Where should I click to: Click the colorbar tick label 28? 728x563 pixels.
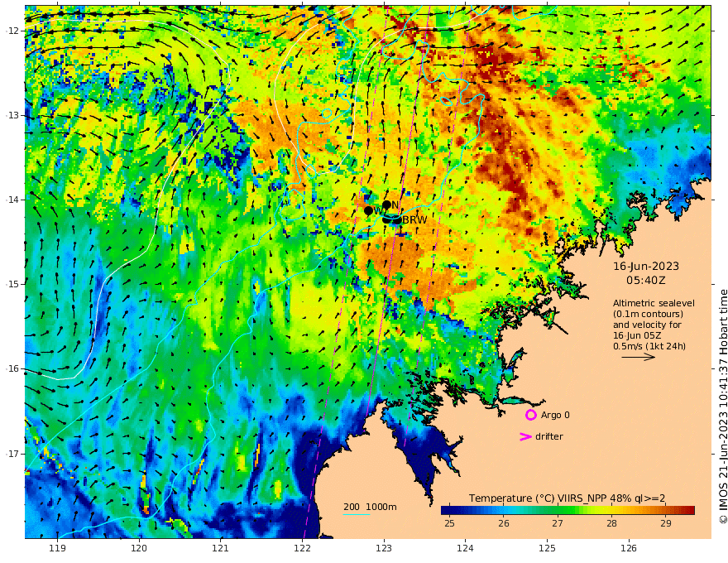(x=612, y=523)
